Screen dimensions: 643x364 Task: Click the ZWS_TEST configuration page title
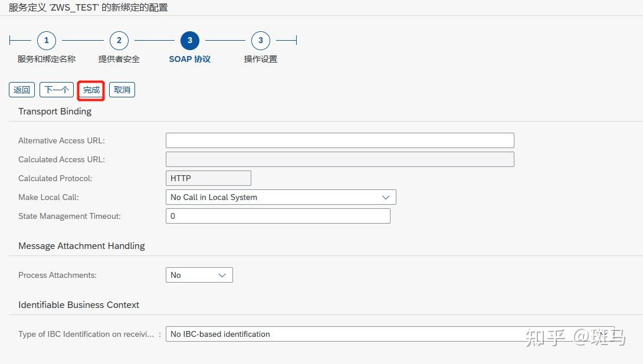pyautogui.click(x=86, y=7)
